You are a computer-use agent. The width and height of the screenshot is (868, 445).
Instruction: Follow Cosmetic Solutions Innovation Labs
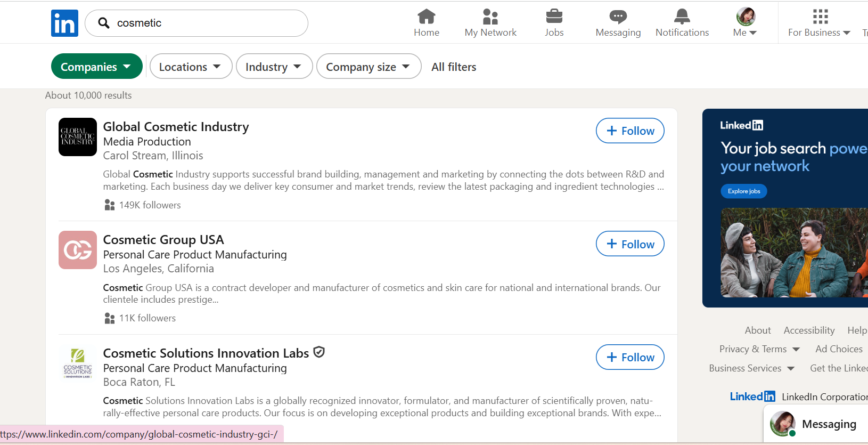tap(630, 357)
